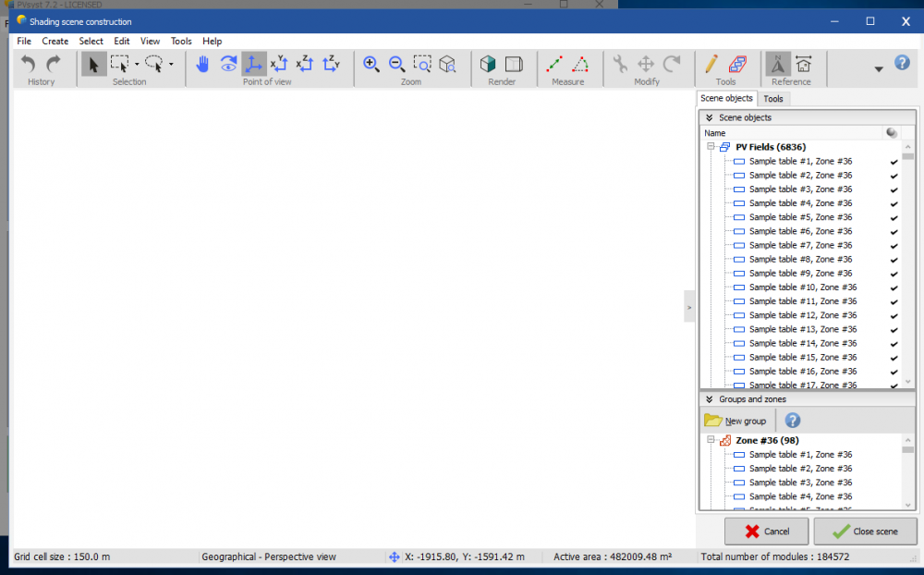The image size is (924, 575).
Task: Switch to the Tools tab
Action: [773, 98]
